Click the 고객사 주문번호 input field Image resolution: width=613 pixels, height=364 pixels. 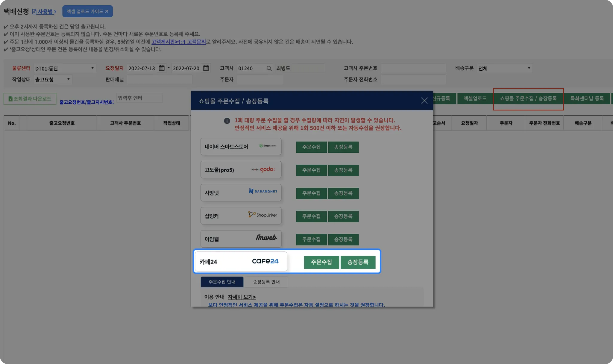point(413,69)
